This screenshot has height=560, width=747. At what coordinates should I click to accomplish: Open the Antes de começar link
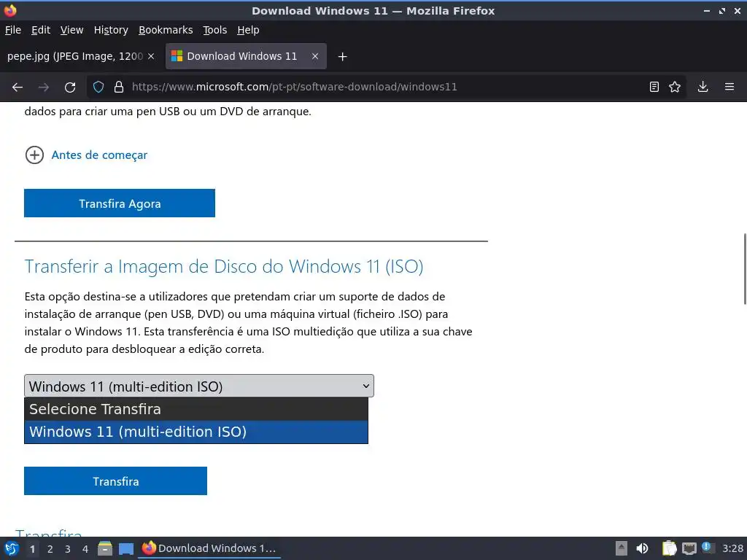(x=99, y=155)
